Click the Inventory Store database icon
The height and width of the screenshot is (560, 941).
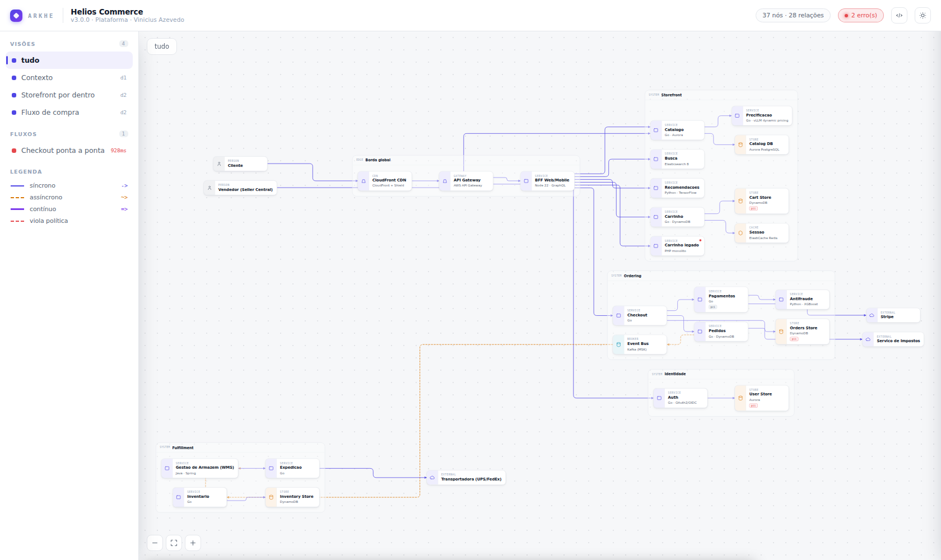(271, 497)
